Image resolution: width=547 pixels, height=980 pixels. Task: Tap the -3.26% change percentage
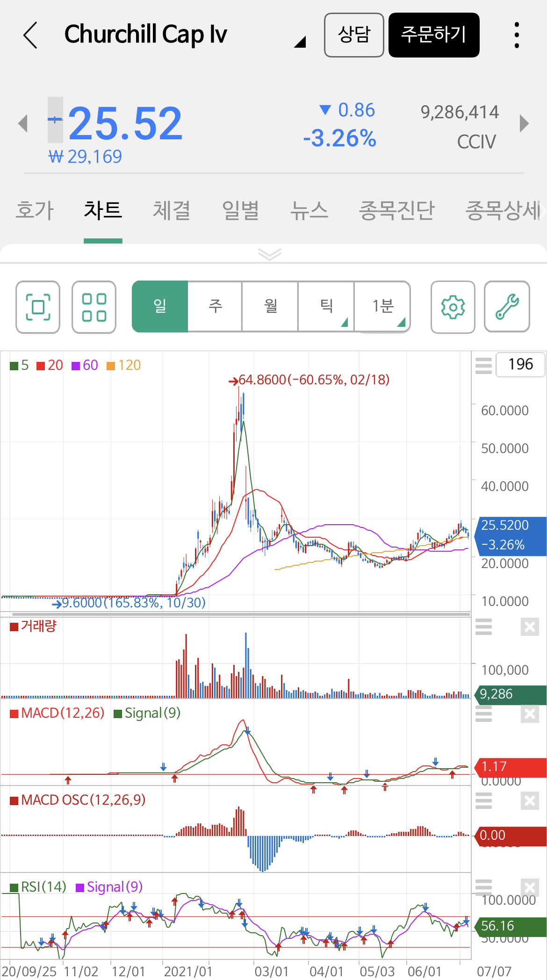click(x=340, y=138)
